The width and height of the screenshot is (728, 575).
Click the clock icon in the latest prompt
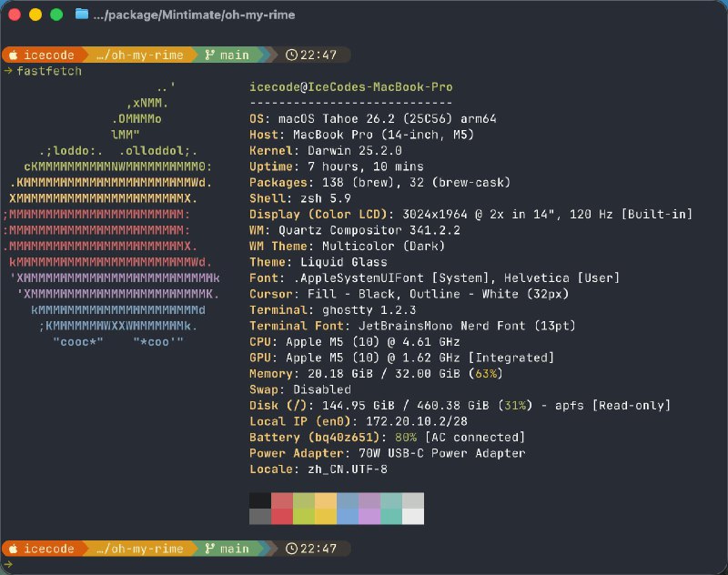(291, 549)
